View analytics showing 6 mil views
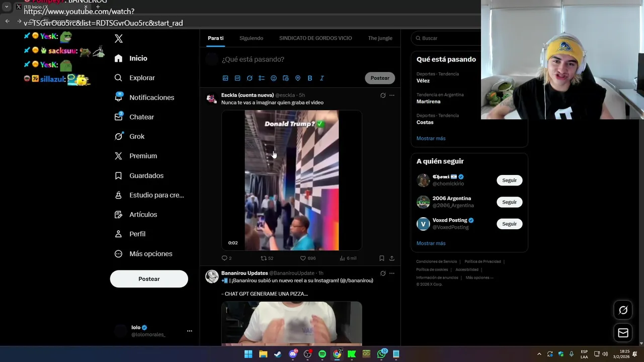This screenshot has height=362, width=644. [348, 258]
